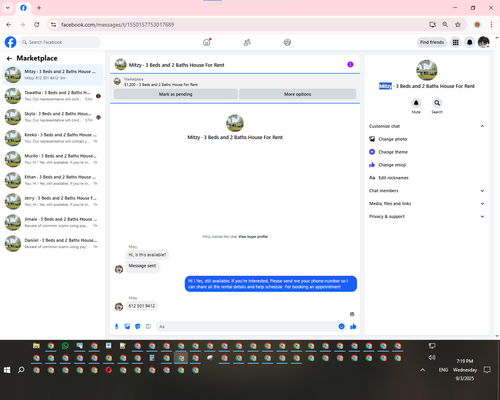This screenshot has height=400, width=500.
Task: Click the choose a GIF icon
Action: pos(148,326)
